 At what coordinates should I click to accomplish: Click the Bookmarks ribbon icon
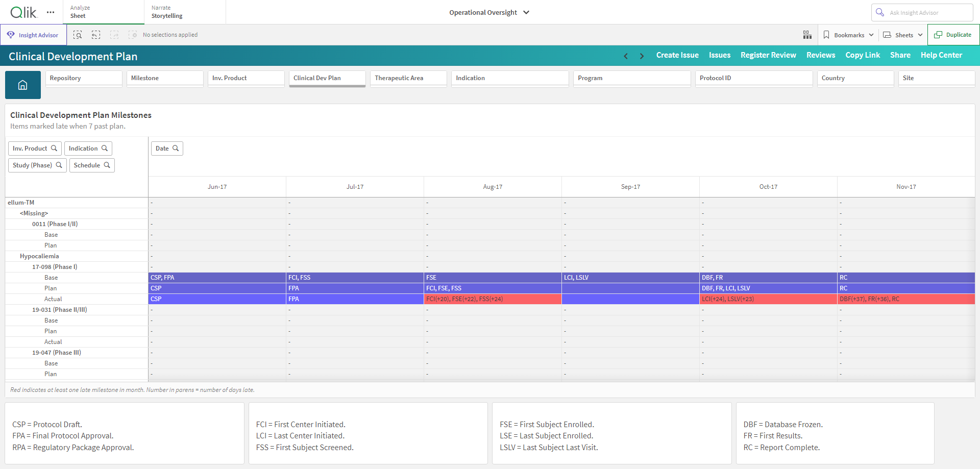click(x=826, y=35)
